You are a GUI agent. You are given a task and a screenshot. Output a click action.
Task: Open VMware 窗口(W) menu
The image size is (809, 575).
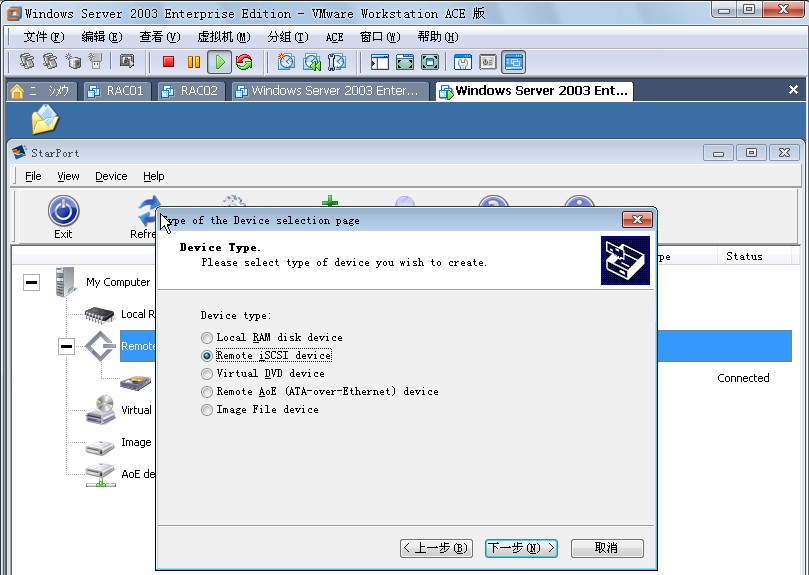pos(380,37)
